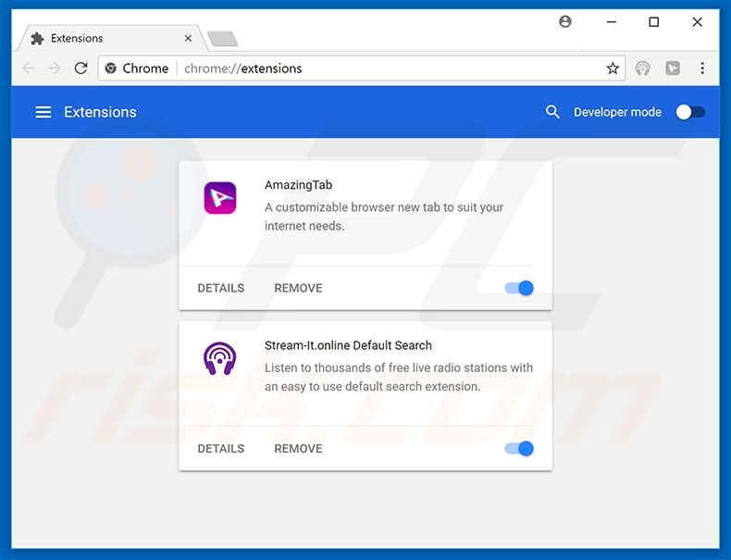731x560 pixels.
Task: Click the Developer mode label
Action: pos(617,112)
